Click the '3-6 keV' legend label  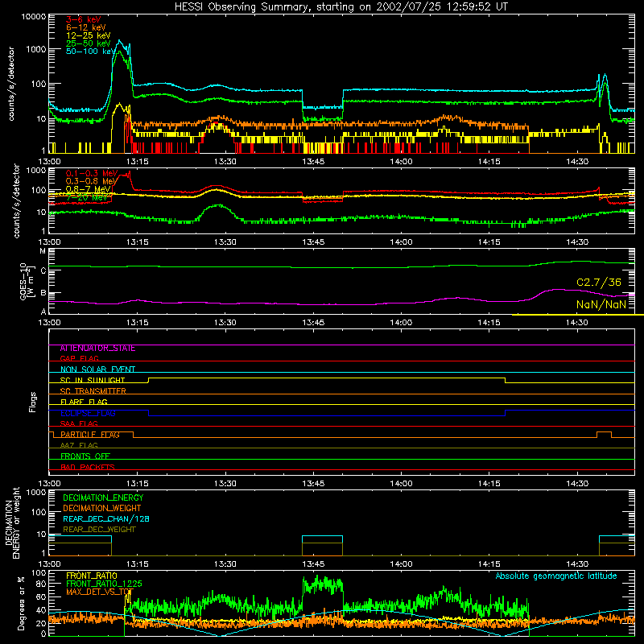(84, 19)
